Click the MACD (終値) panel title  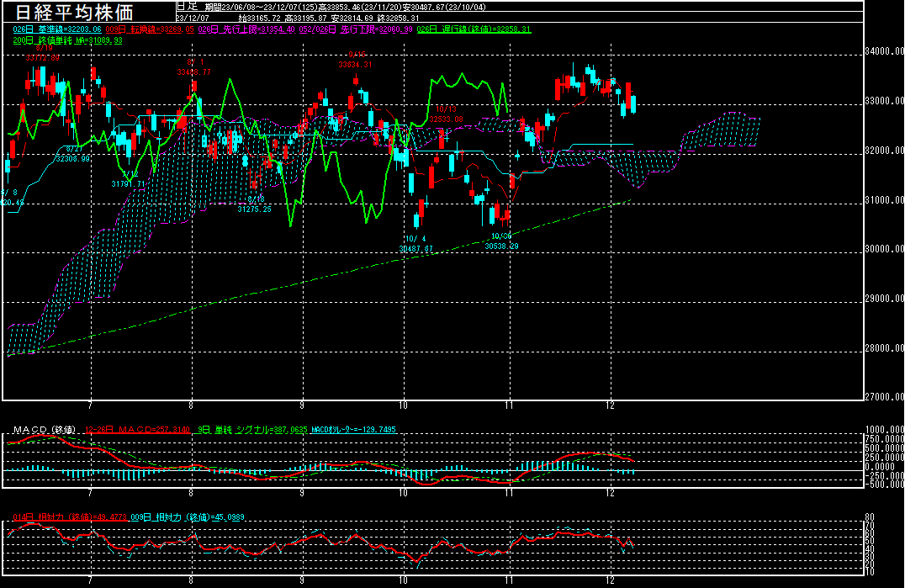coord(45,430)
